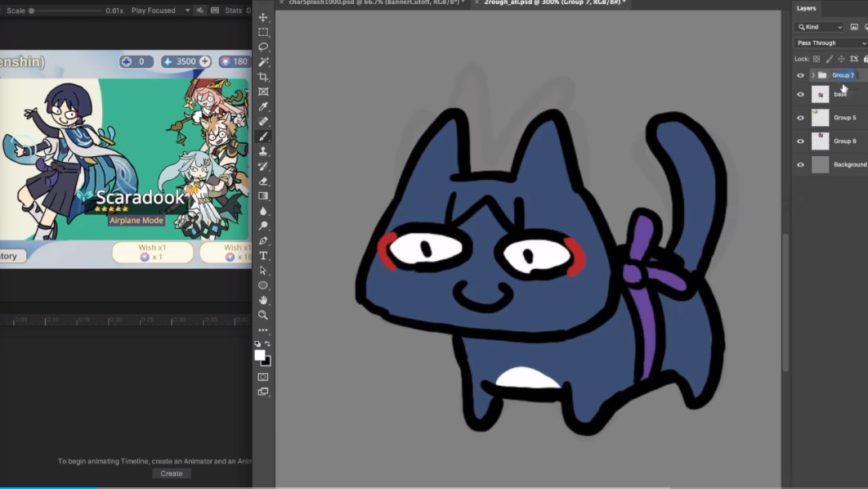Image resolution: width=868 pixels, height=489 pixels.
Task: Lock layer position
Action: pos(841,59)
